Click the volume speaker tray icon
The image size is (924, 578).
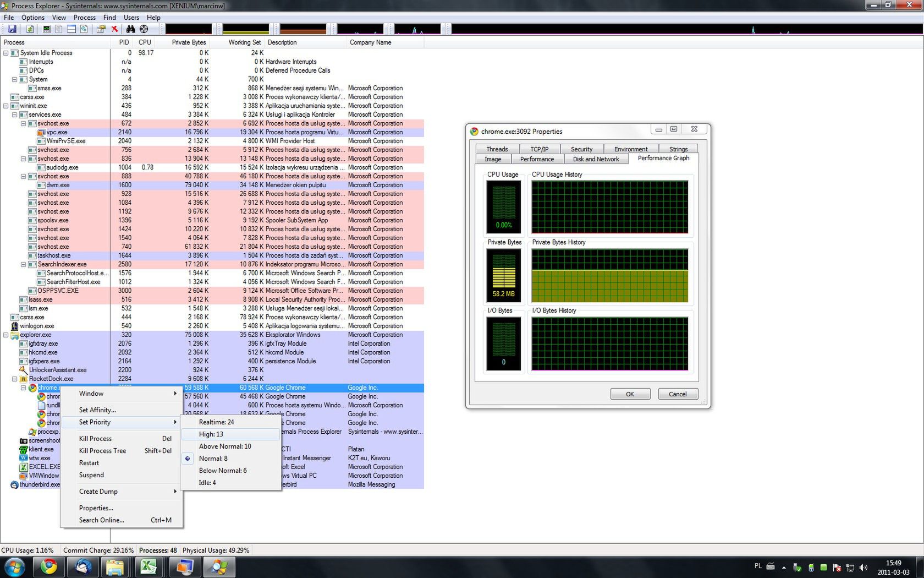point(863,568)
